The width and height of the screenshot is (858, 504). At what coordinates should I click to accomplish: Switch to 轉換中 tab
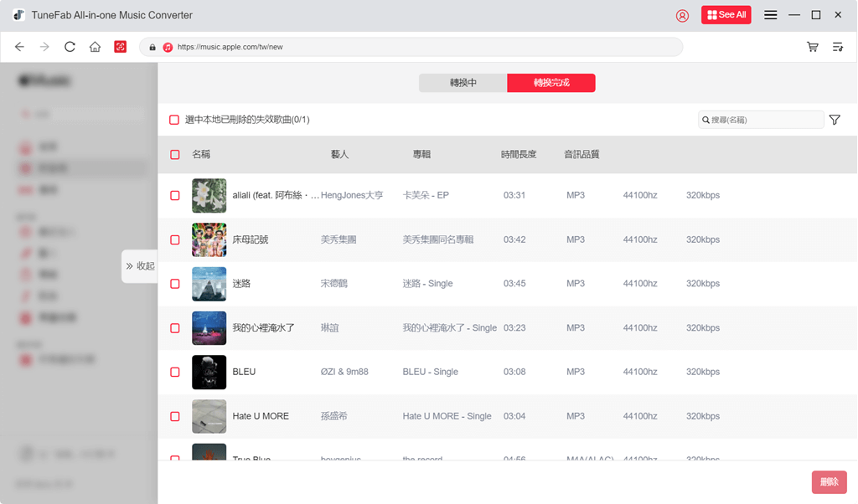[463, 83]
